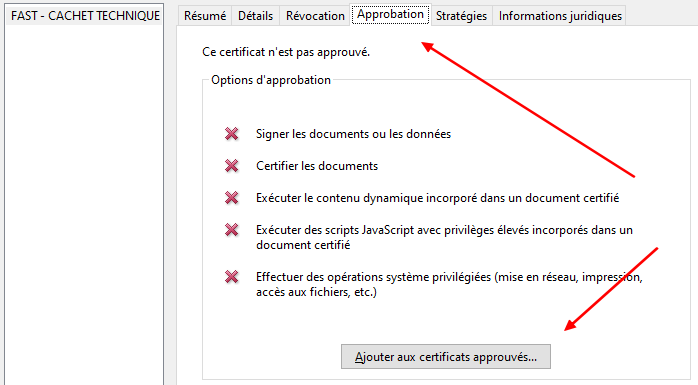
Task: Open the Résumé tab
Action: (x=205, y=16)
